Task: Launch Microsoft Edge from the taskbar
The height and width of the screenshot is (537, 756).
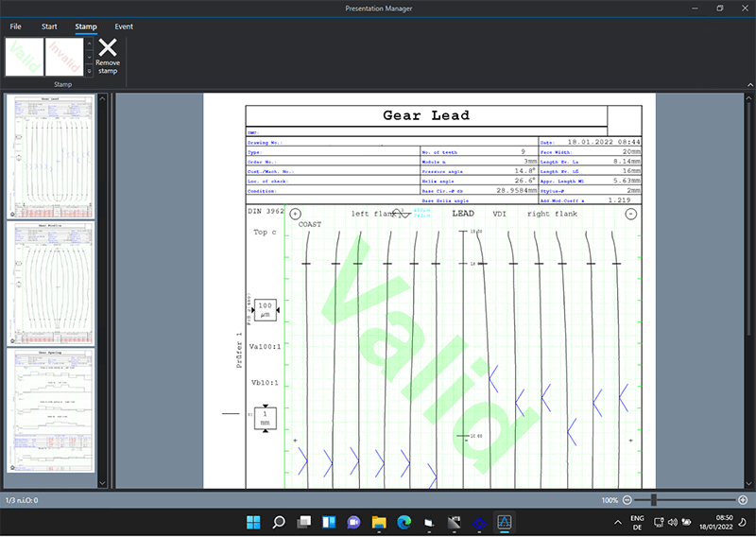Action: coord(404,522)
